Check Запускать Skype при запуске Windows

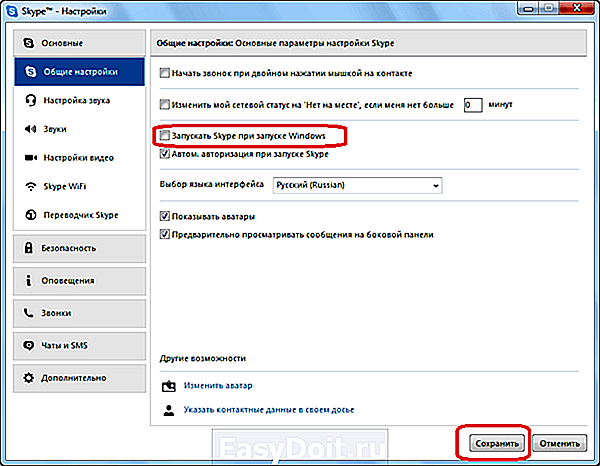click(x=165, y=135)
